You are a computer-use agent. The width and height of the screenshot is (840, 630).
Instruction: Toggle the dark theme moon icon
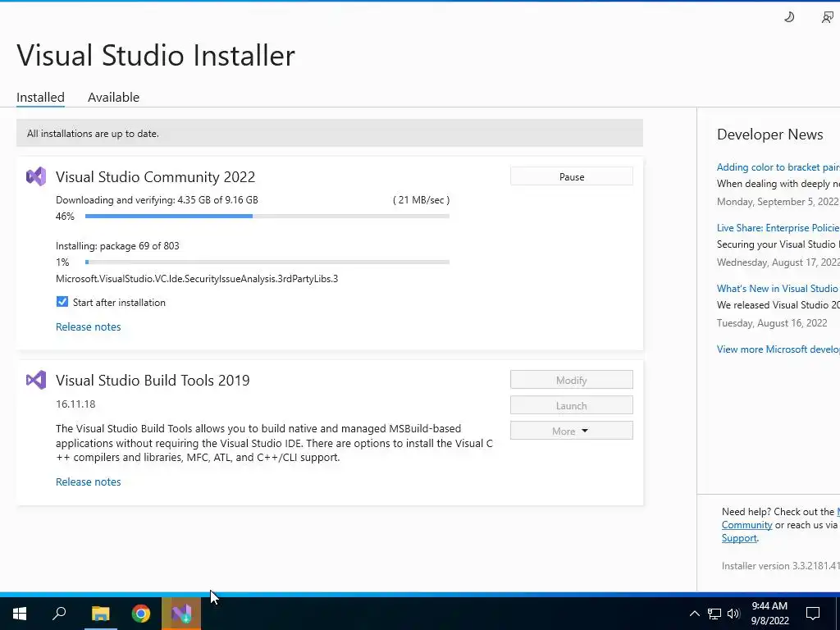coord(789,17)
